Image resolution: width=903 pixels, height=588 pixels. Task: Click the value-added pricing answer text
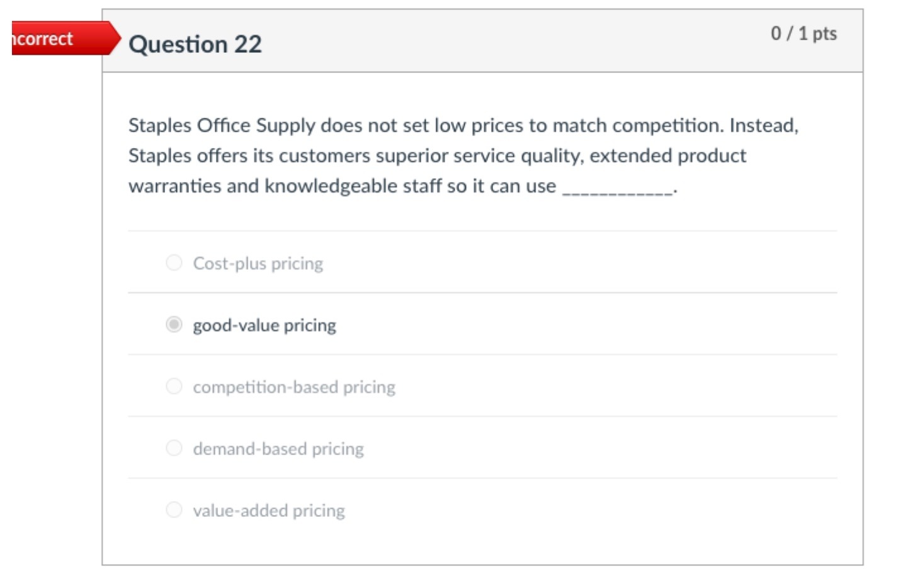point(269,509)
